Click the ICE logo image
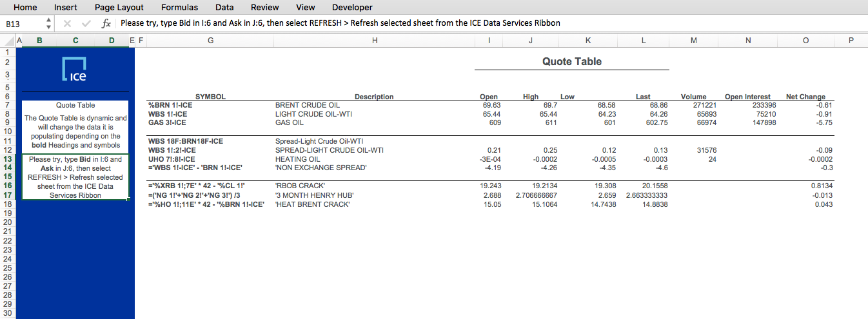Viewport: 868px width, 319px height. click(74, 68)
